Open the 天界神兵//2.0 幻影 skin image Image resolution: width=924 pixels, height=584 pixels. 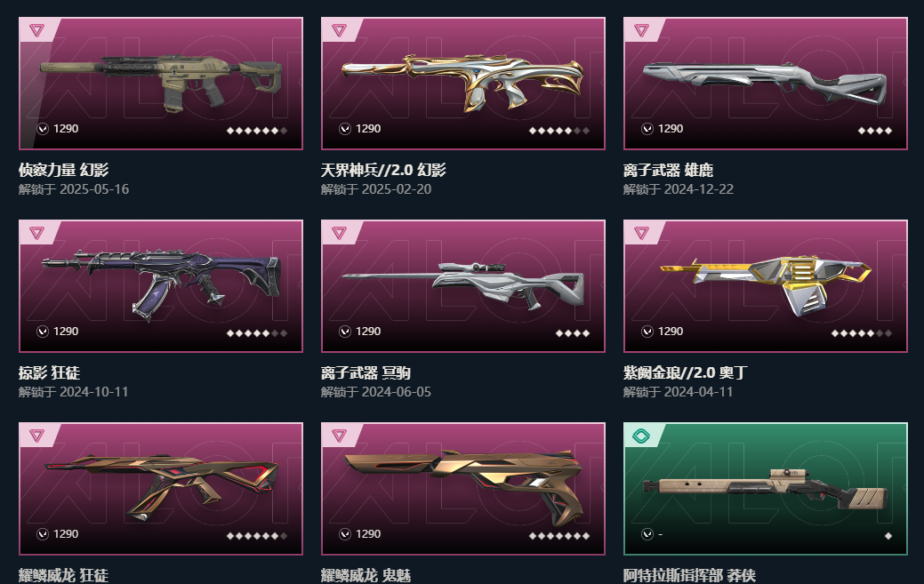coord(463,83)
